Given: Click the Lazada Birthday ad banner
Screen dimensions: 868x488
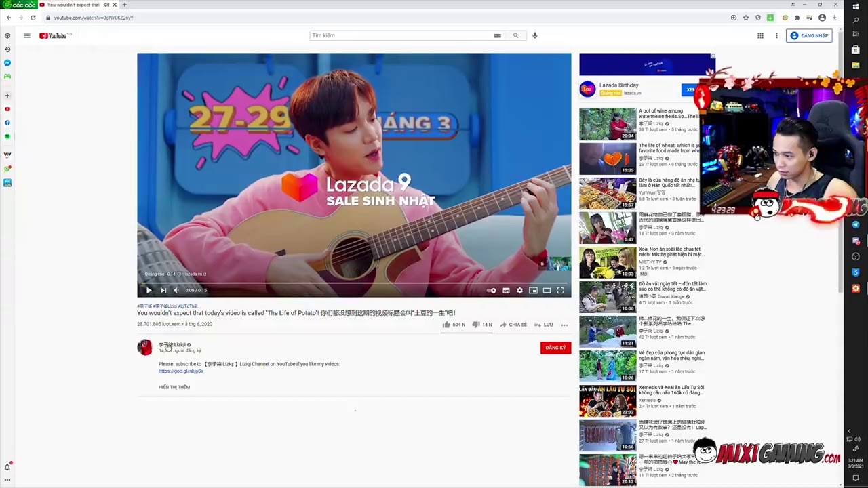Looking at the screenshot, I should pos(647,65).
